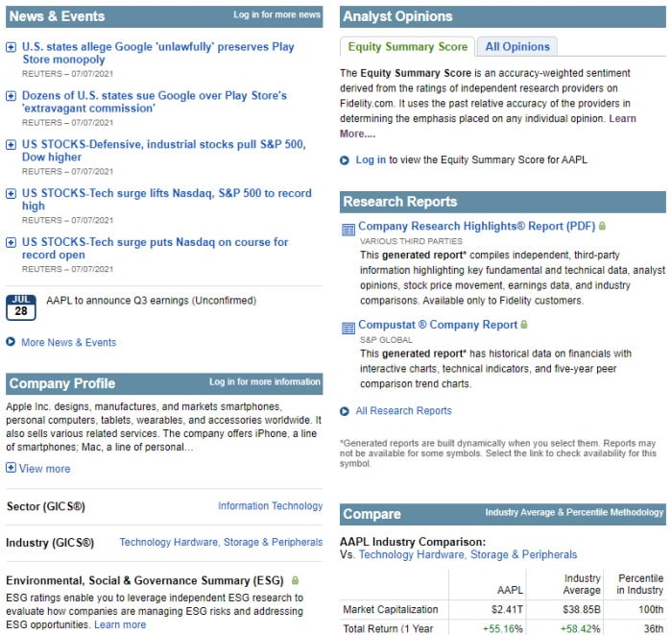Click lock icon next to Compustat Company Report
Screen dimensions: 672x635
524,325
